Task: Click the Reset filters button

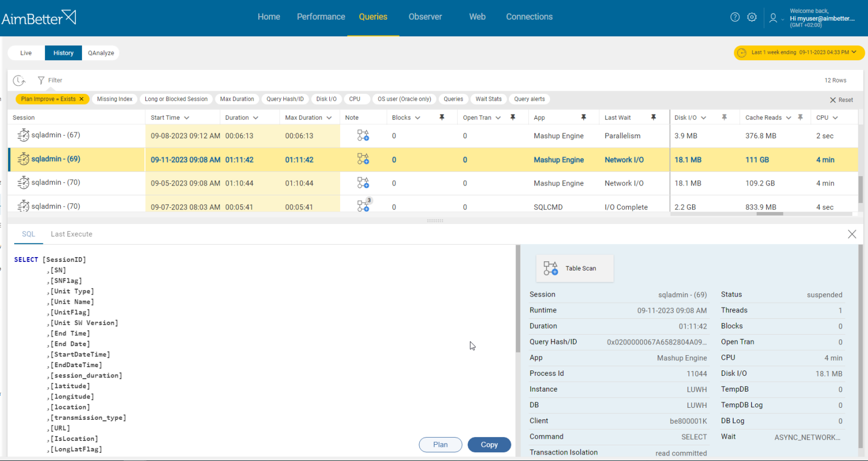Action: [841, 100]
